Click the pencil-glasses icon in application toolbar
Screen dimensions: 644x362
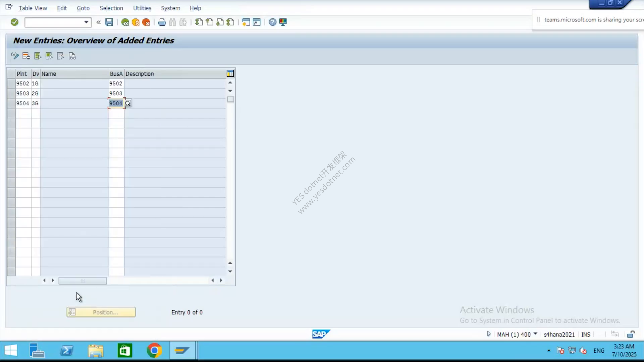click(15, 56)
